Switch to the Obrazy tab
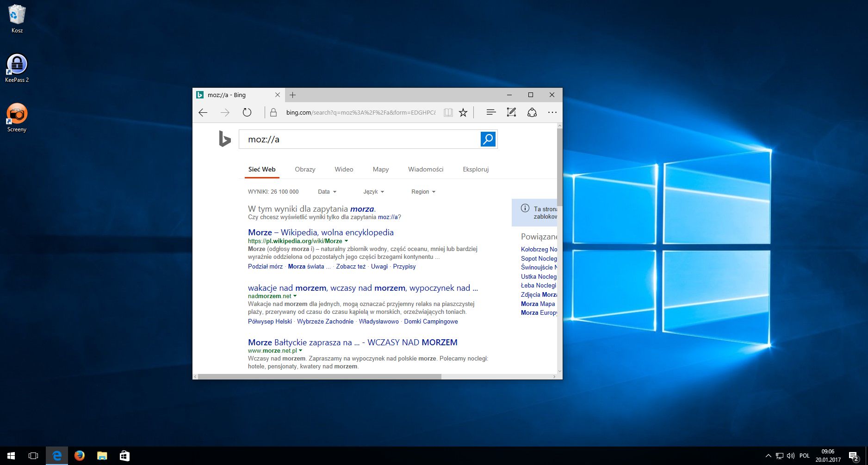Viewport: 868px width, 465px height. (305, 169)
